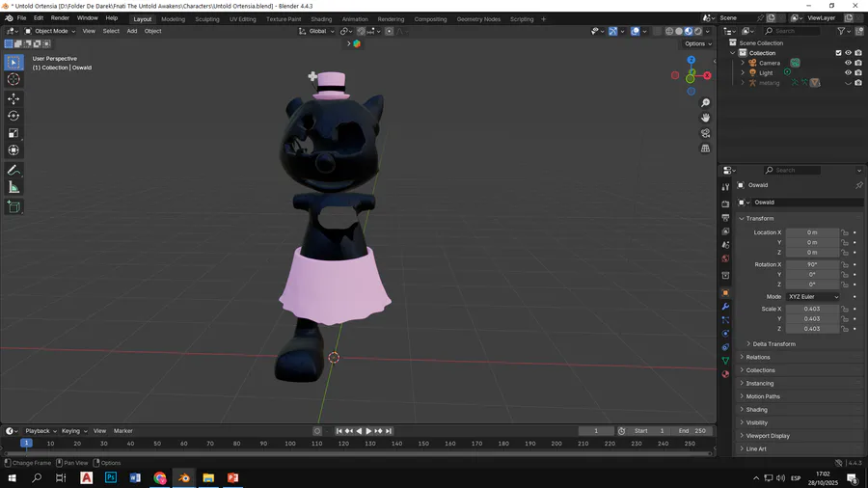Screen dimensions: 868x488
Task: Toggle Collection viewport visibility eye
Action: tap(848, 53)
